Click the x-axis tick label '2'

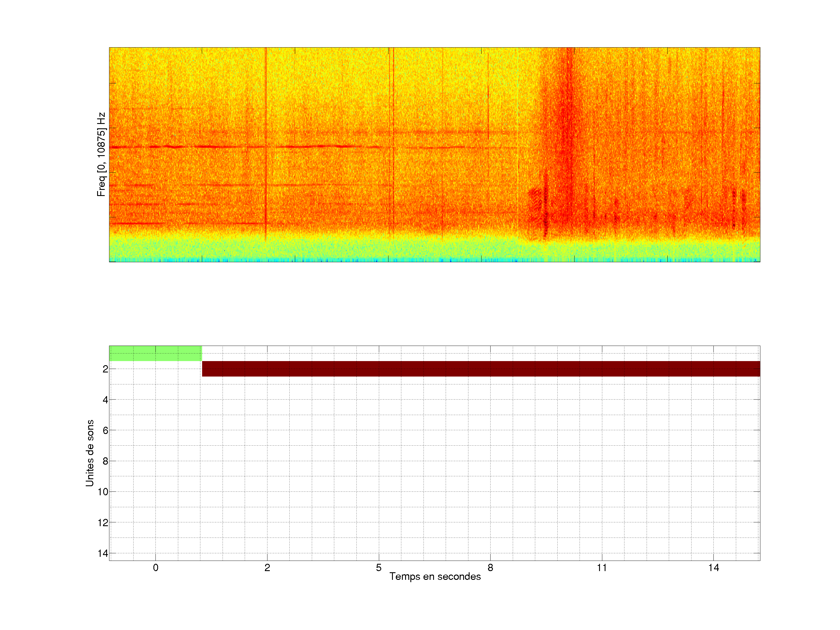coord(267,568)
